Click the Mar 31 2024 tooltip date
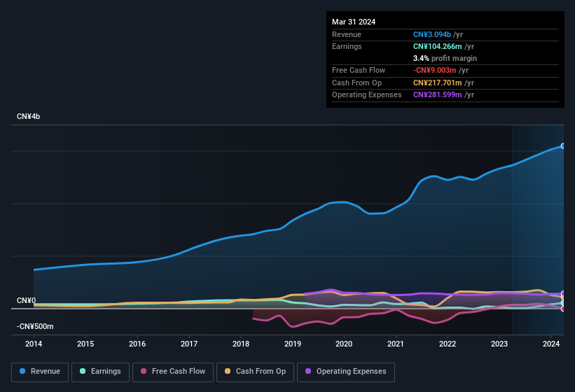Viewport: 575px width, 392px height. (354, 22)
